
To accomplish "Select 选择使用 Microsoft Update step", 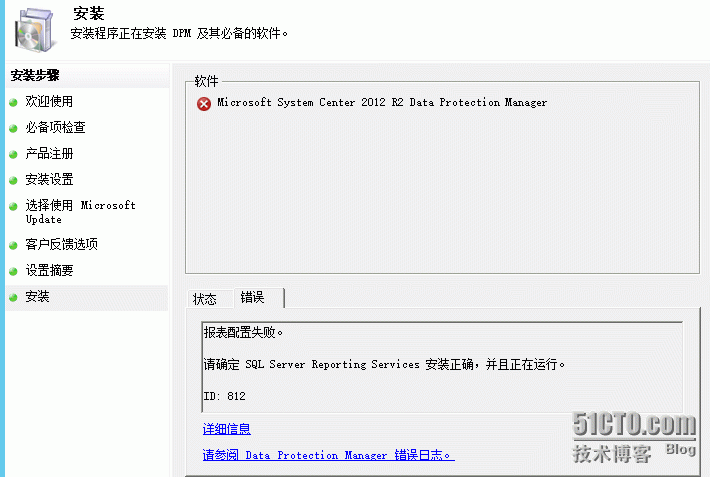I will pyautogui.click(x=80, y=212).
